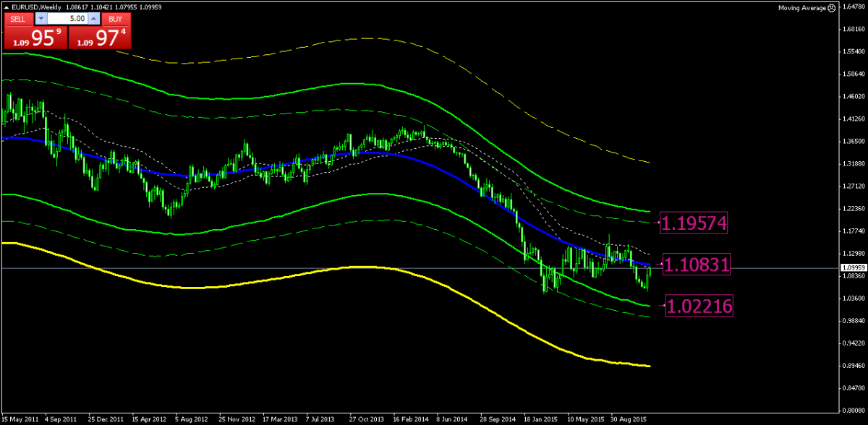This screenshot has width=868, height=425.
Task: Click the BUY button
Action: click(115, 18)
